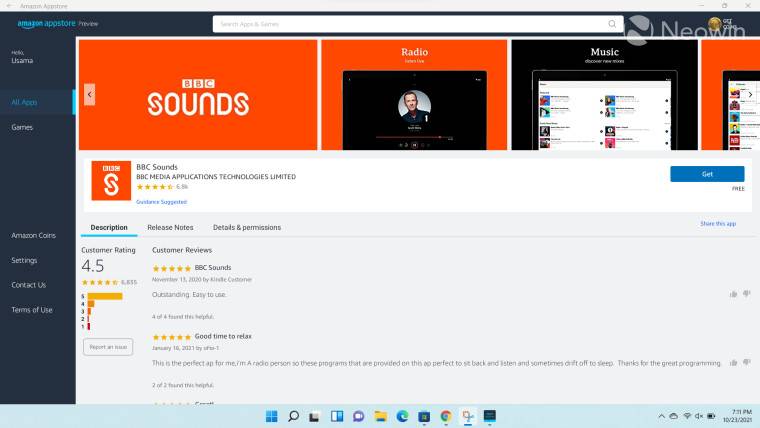Thumbs up the 'Good time to relax' review

[x=733, y=362]
